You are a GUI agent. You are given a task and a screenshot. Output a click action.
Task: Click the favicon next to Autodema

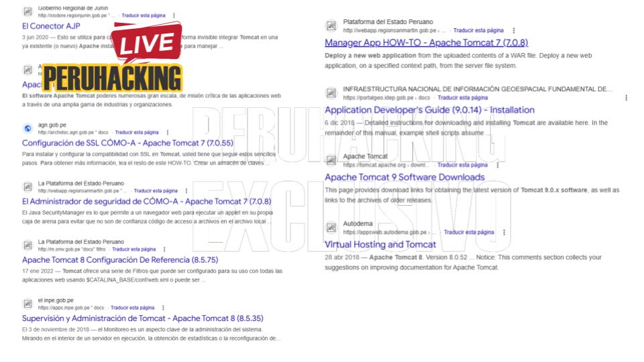point(331,227)
